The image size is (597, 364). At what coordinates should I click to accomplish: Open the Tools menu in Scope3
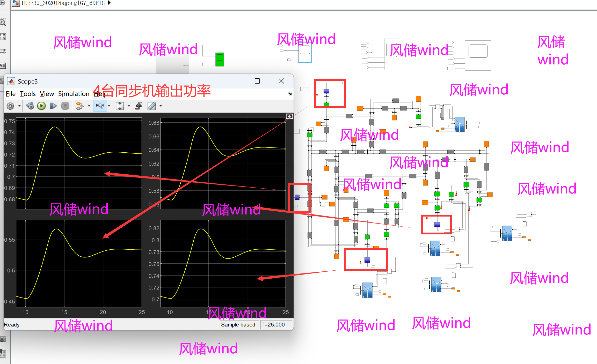tap(28, 94)
